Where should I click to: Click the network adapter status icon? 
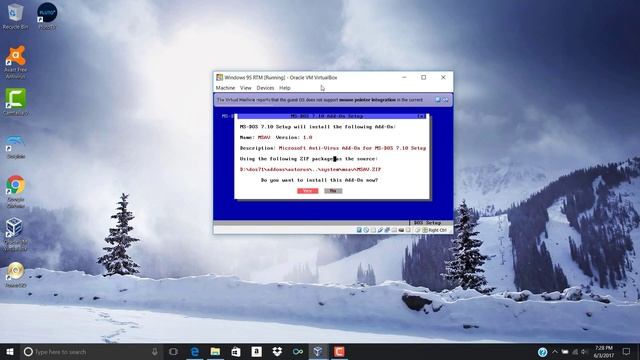(380, 230)
